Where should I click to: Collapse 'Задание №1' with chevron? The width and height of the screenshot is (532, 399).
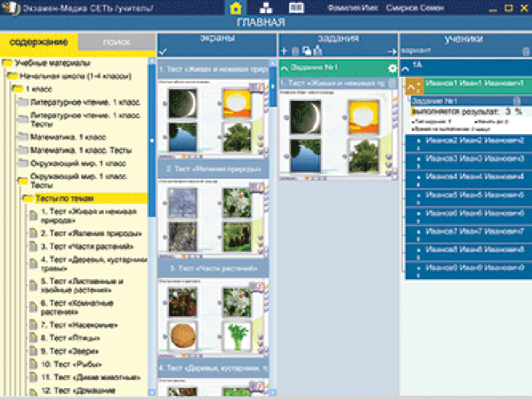(285, 68)
